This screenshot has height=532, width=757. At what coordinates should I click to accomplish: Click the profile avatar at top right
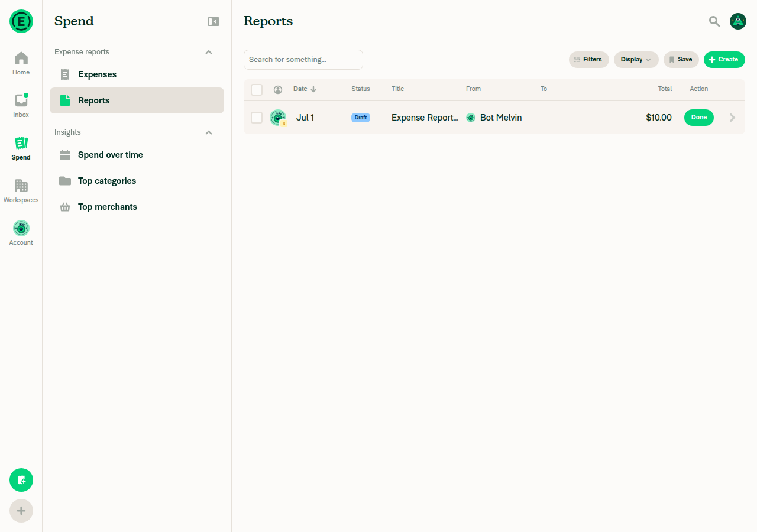738,21
